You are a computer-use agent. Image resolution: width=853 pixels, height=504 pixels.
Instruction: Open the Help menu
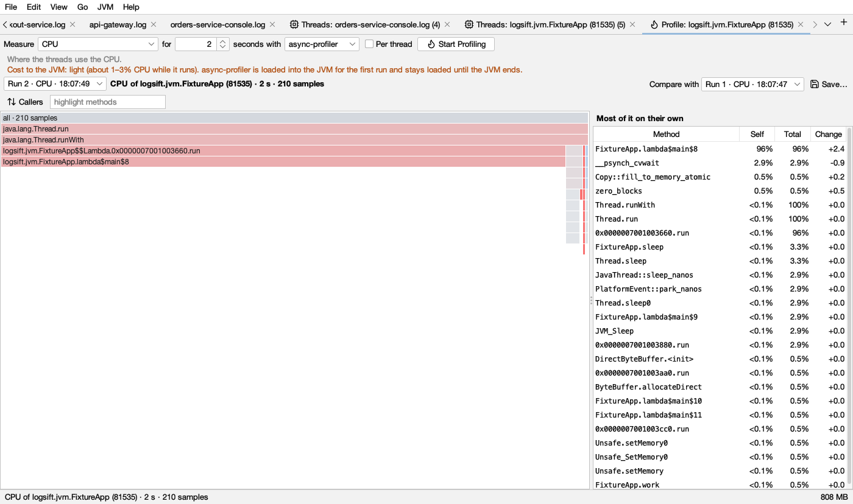click(x=131, y=7)
